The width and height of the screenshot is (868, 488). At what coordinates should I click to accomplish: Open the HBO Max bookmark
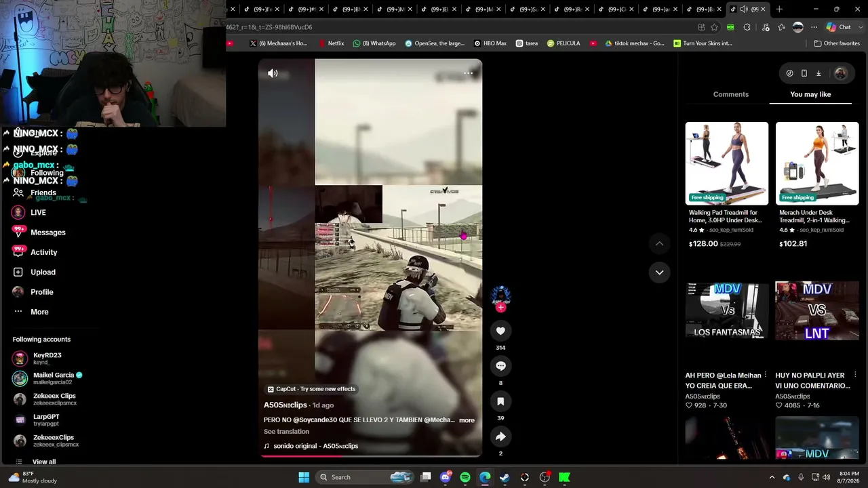(490, 43)
